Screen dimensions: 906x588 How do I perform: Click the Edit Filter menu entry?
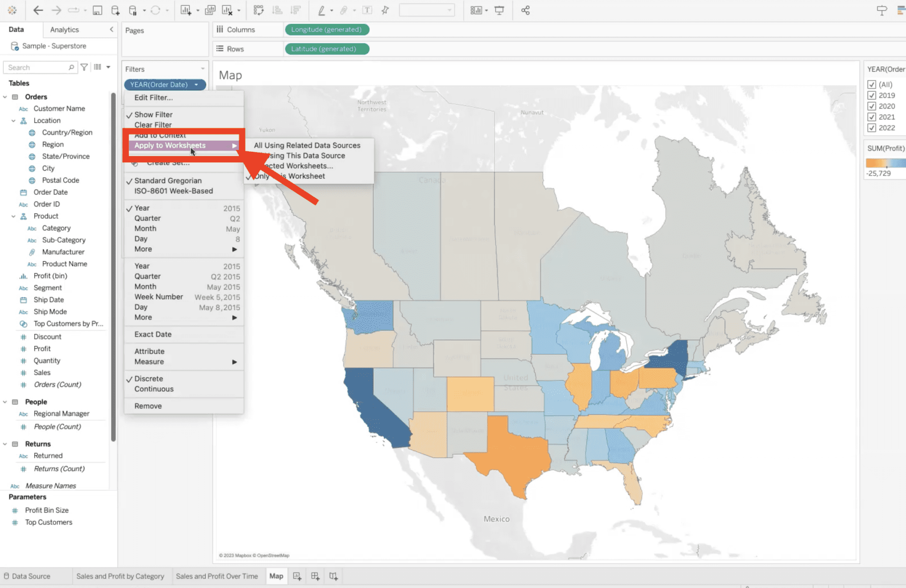coord(152,97)
